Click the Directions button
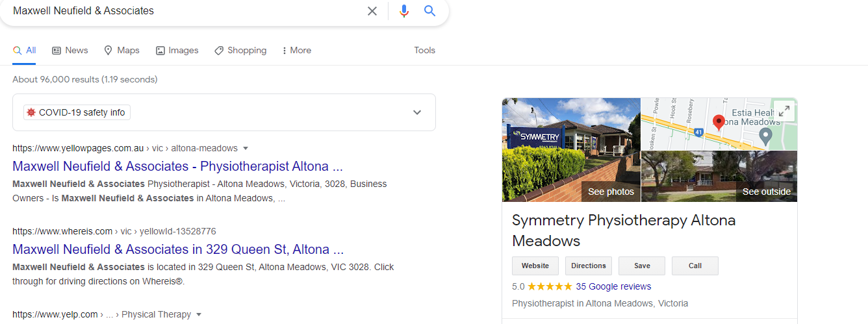The height and width of the screenshot is (324, 868). (x=589, y=266)
